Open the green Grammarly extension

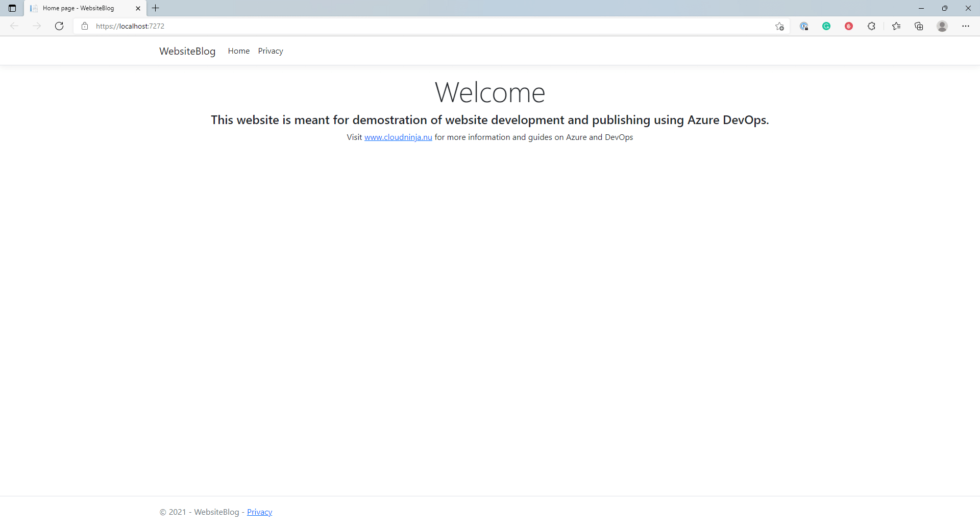(x=826, y=26)
